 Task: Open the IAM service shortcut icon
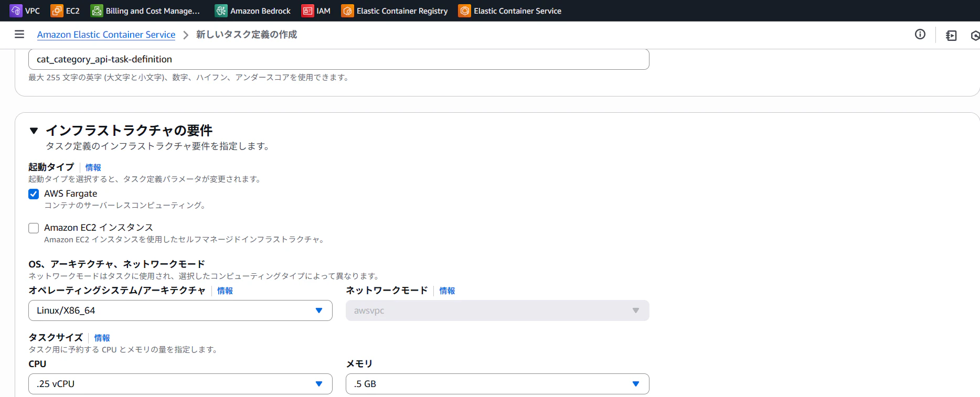[x=307, y=10]
